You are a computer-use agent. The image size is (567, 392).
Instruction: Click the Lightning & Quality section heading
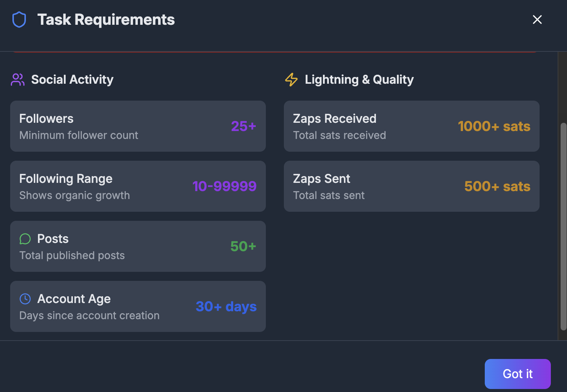pyautogui.click(x=359, y=80)
